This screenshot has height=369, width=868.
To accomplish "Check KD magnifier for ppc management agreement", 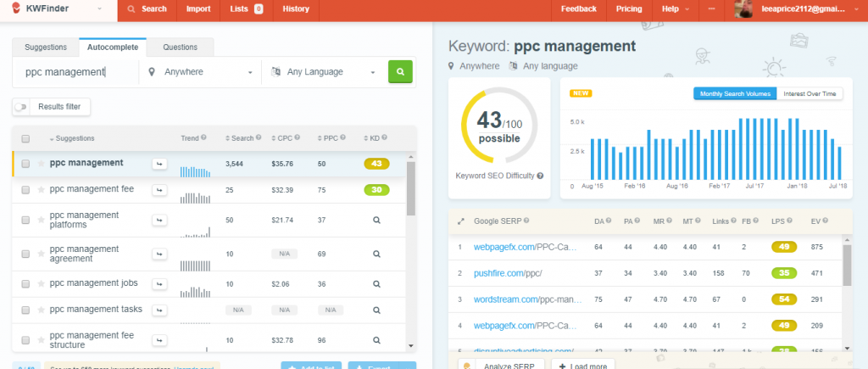I will click(x=376, y=254).
